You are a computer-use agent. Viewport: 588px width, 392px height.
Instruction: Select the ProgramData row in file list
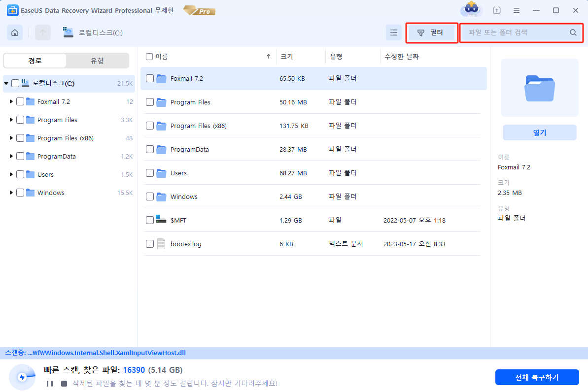pyautogui.click(x=312, y=149)
